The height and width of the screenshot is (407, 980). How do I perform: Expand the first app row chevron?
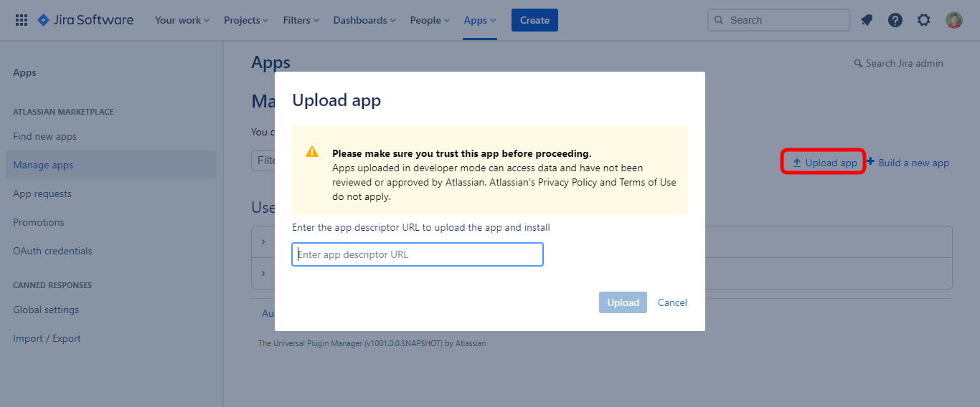[x=263, y=242]
